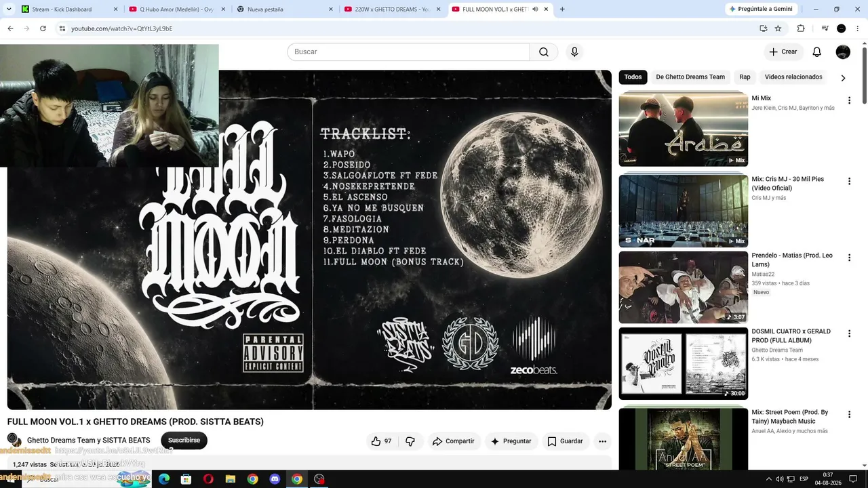Select the Videos relacionados filter chip
This screenshot has width=868, height=488.
tap(793, 77)
